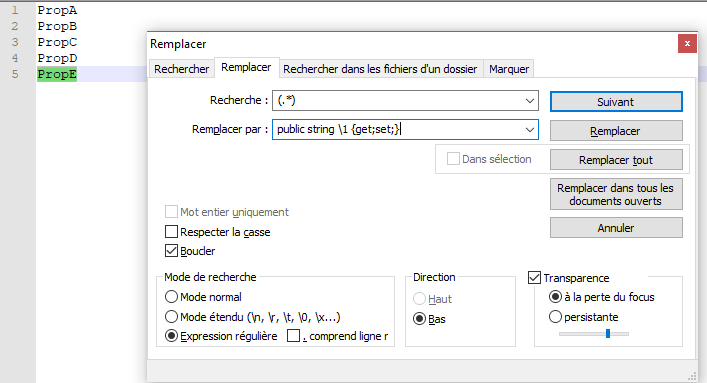Expand the Remplacer par history dropdown arrow
This screenshot has width=707, height=383.
[530, 129]
